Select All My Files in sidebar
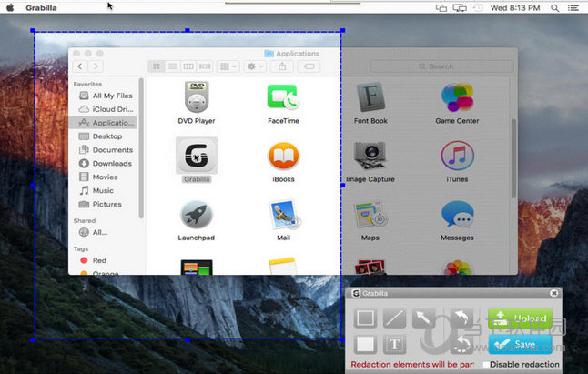Viewport: 588px width, 374px height. [x=103, y=96]
